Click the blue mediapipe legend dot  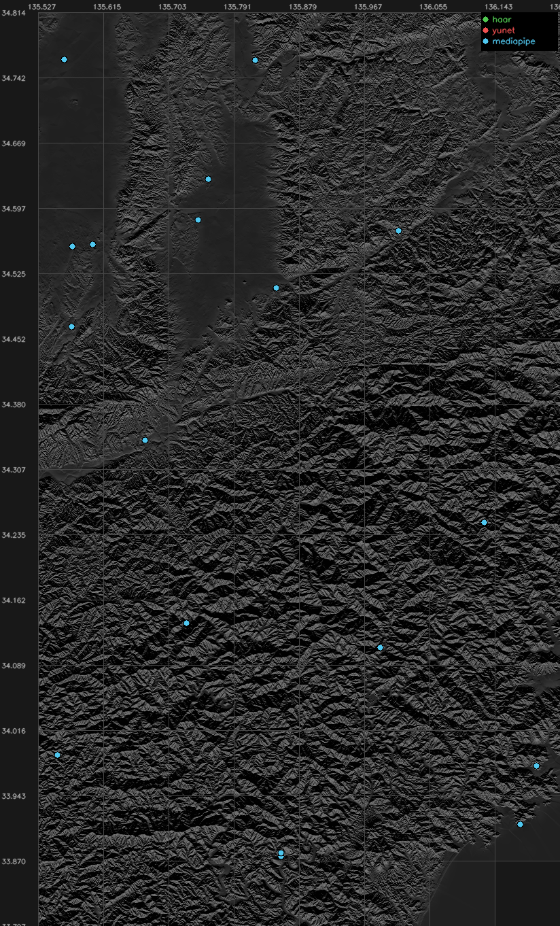pyautogui.click(x=486, y=41)
